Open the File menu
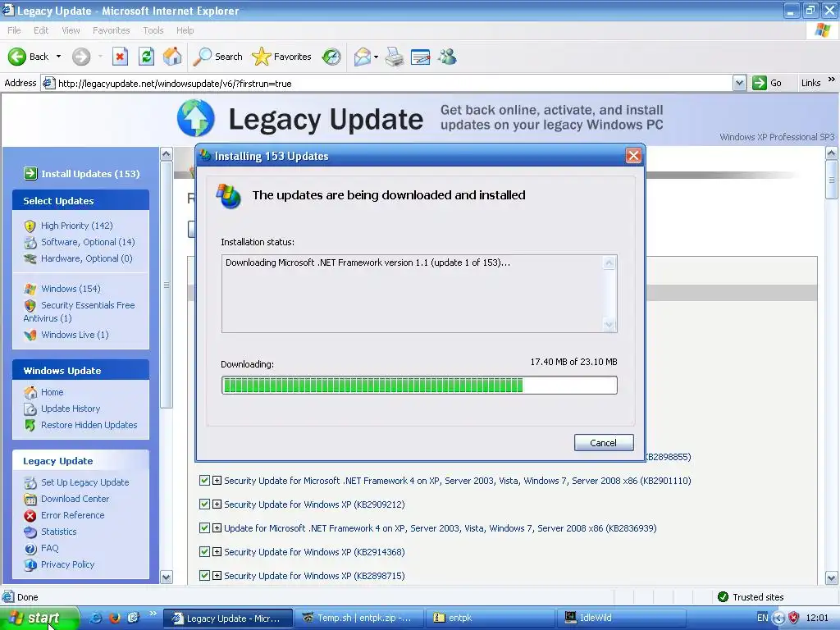 14,30
